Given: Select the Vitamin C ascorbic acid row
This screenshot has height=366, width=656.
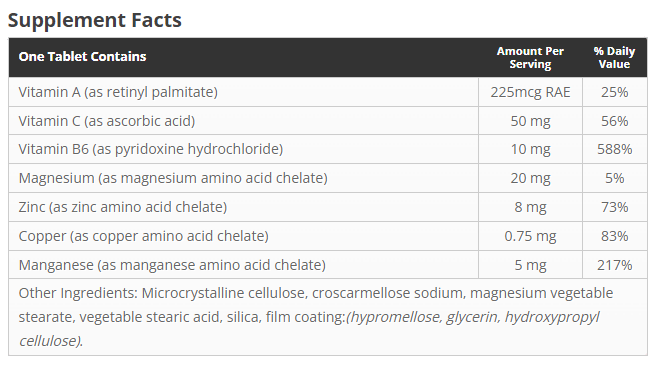Looking at the screenshot, I should coord(328,120).
